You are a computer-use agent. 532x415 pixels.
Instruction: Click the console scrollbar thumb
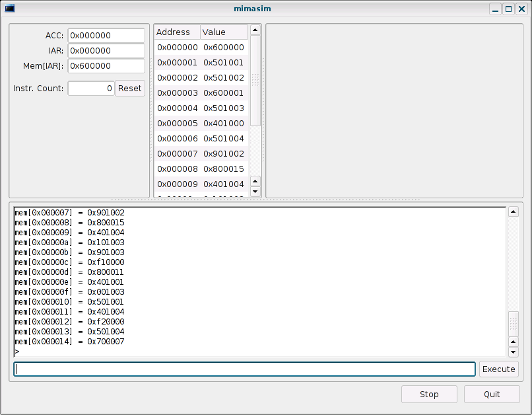pos(513,324)
